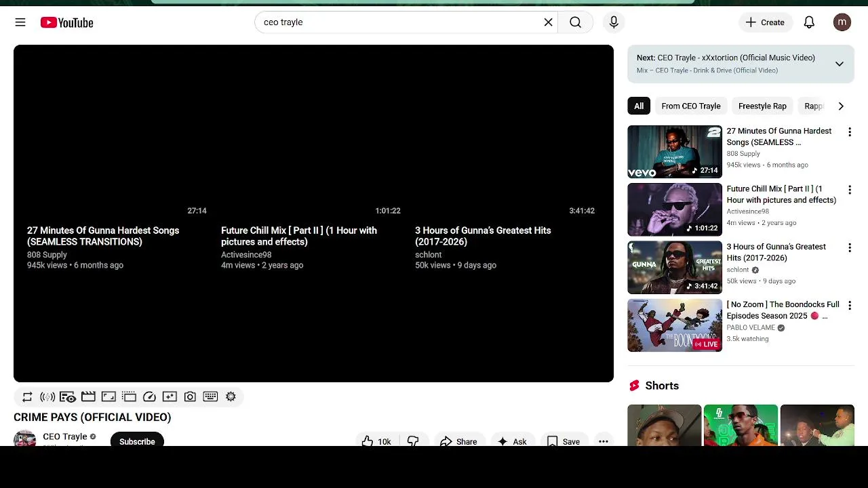Open PABLO VELAME channel link

tap(751, 327)
